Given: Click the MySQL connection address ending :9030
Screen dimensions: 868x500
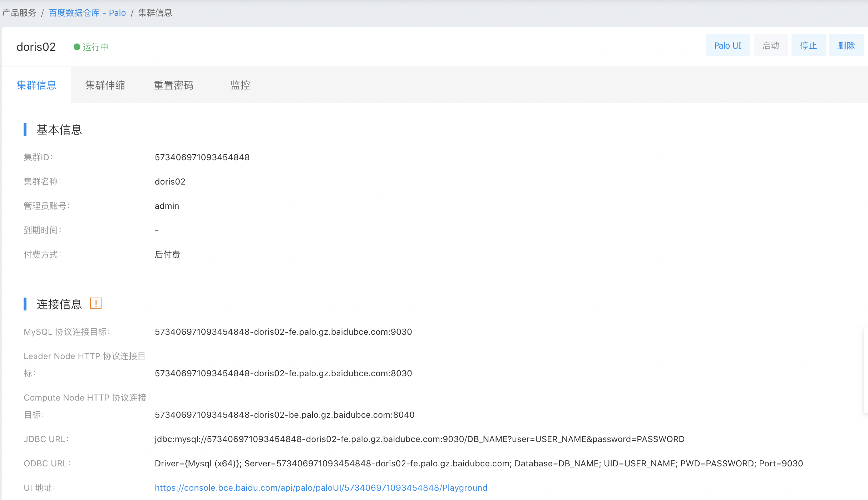Looking at the screenshot, I should tap(283, 332).
